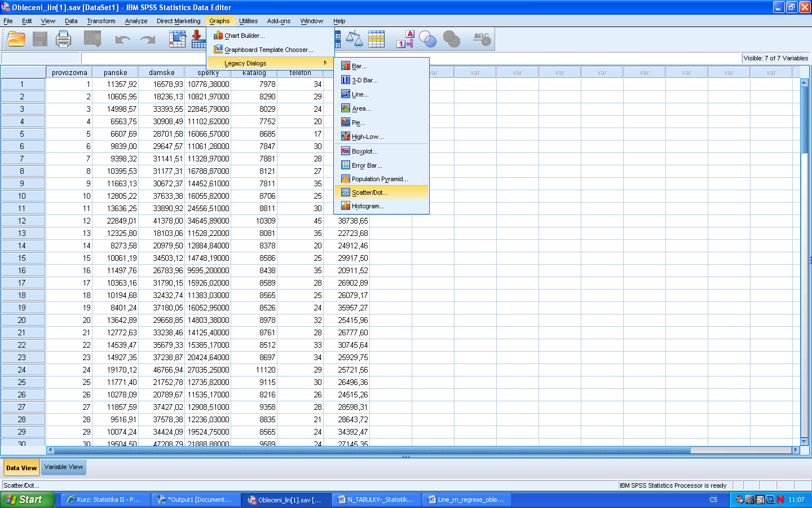Screen dimensions: 812x508
Task: Click the Open data document toolbar icon
Action: [16, 39]
